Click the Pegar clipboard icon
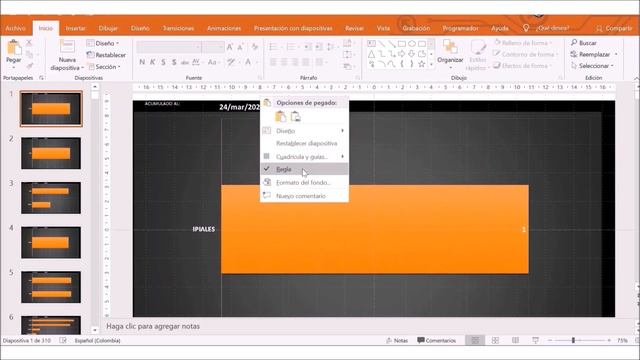 click(14, 48)
